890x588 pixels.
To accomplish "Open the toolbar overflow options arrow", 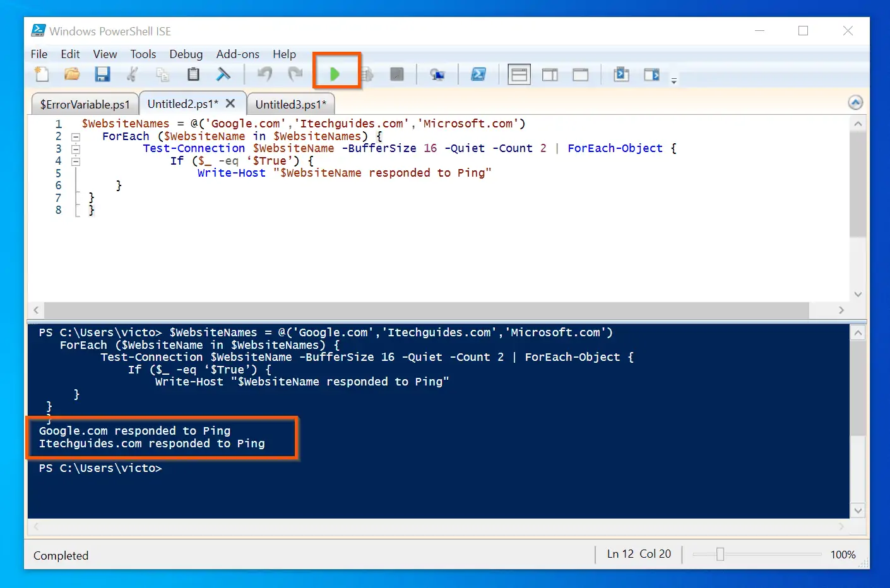I will click(x=673, y=81).
